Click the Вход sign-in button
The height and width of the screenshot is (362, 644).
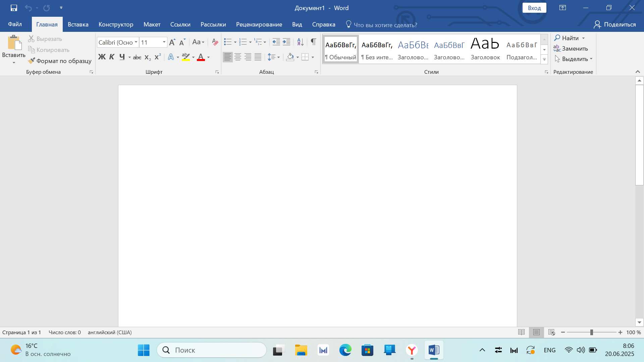point(534,8)
